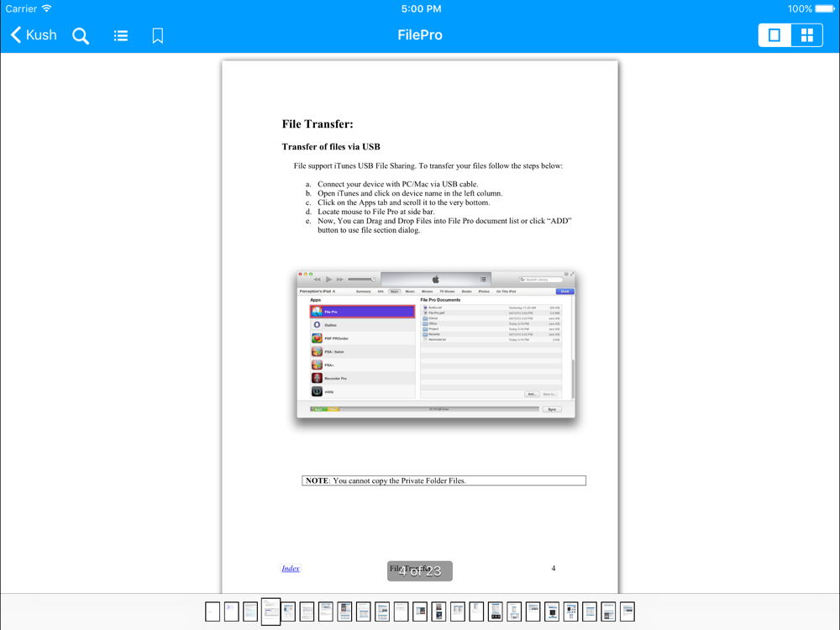This screenshot has width=840, height=630.
Task: Tap the Carrier label in the status bar
Action: [22, 8]
